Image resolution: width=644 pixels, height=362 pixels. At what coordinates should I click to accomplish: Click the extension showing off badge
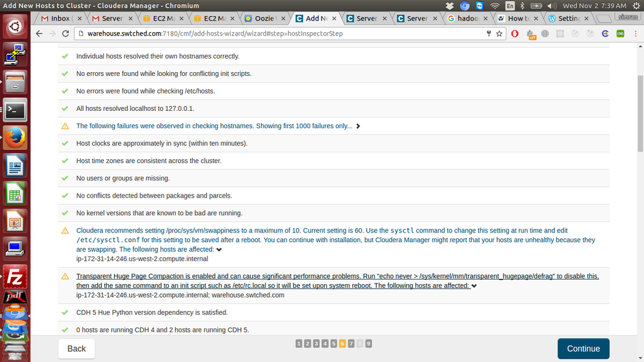pos(531,34)
